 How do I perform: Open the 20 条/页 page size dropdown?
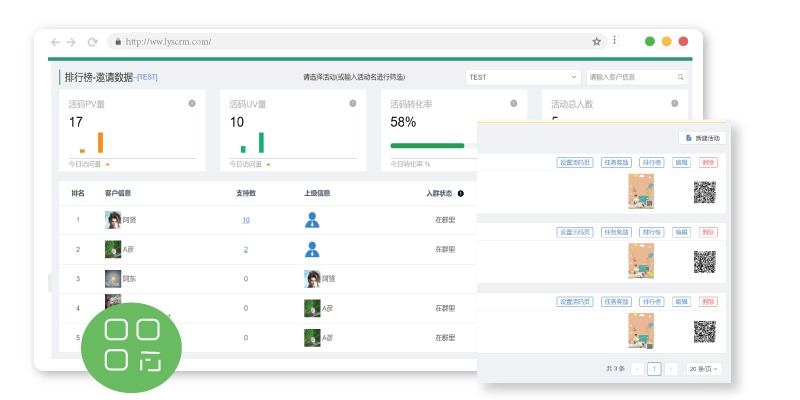(x=703, y=369)
